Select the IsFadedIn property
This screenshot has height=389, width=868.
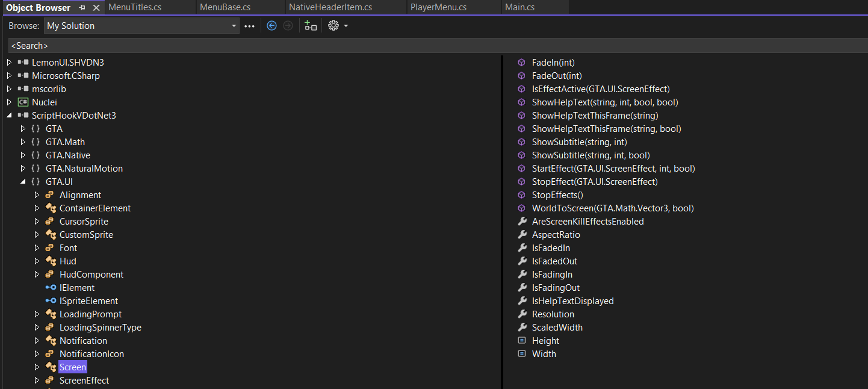coord(551,248)
